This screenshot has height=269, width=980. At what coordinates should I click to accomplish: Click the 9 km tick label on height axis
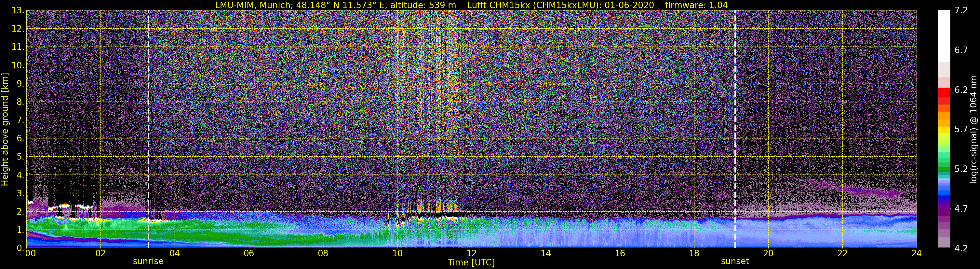coord(20,83)
